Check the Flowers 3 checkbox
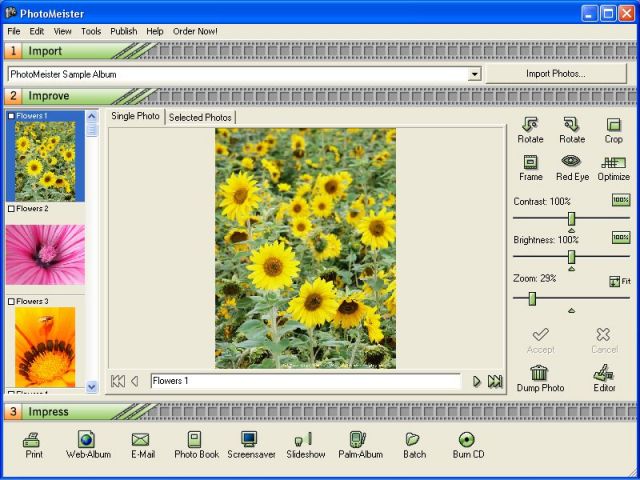The height and width of the screenshot is (480, 640). [x=11, y=301]
